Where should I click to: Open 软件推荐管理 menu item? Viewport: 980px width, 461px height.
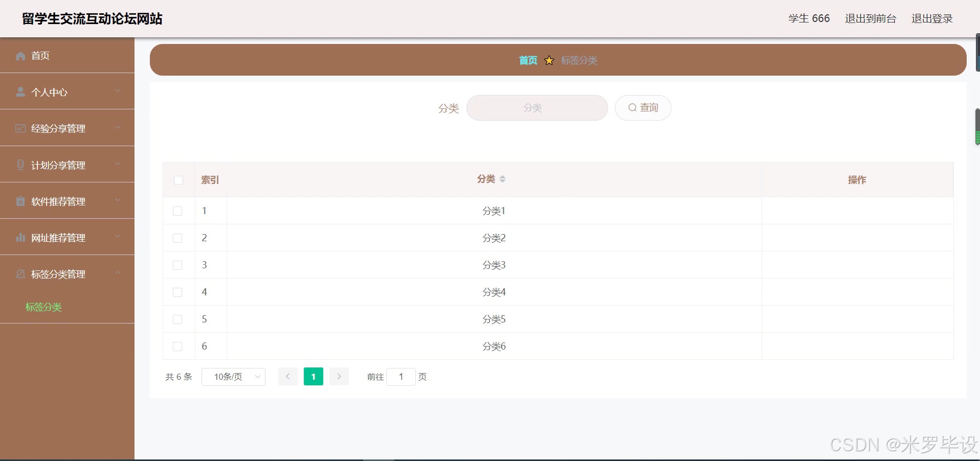click(x=67, y=201)
